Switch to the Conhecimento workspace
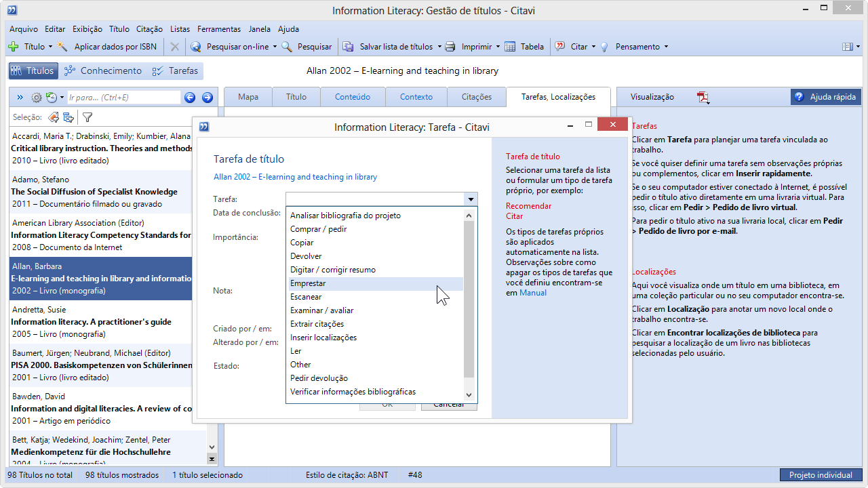868x488 pixels. point(102,70)
